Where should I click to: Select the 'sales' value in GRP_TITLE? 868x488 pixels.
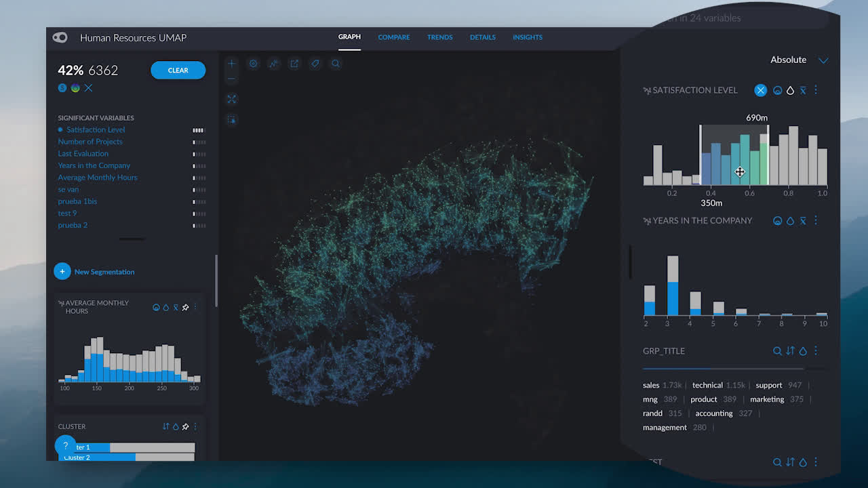(651, 385)
